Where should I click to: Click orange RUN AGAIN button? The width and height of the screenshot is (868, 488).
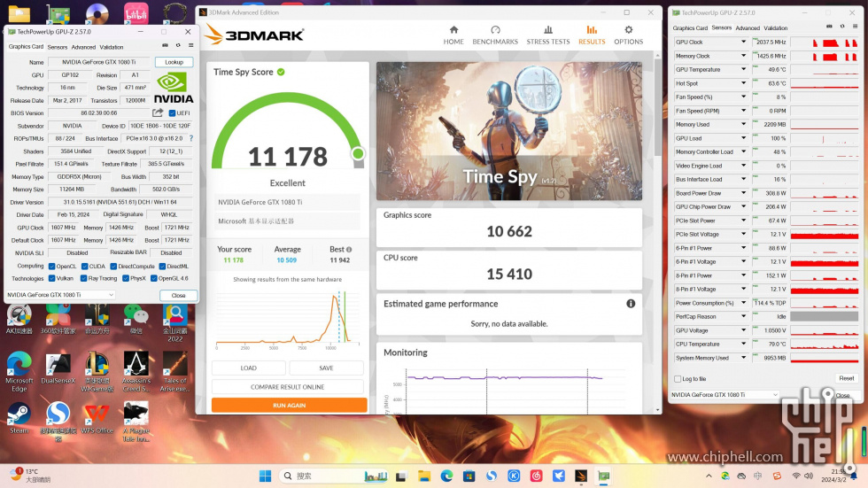coord(289,405)
